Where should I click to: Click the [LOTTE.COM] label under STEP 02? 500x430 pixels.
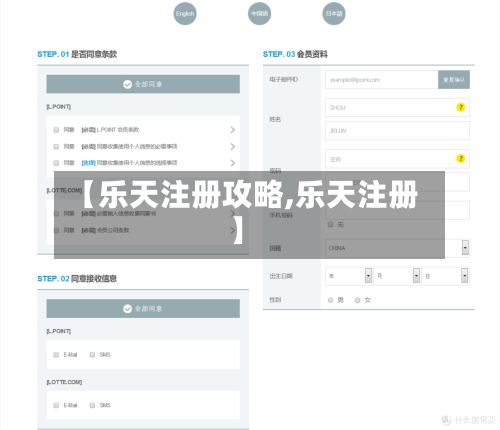(64, 382)
